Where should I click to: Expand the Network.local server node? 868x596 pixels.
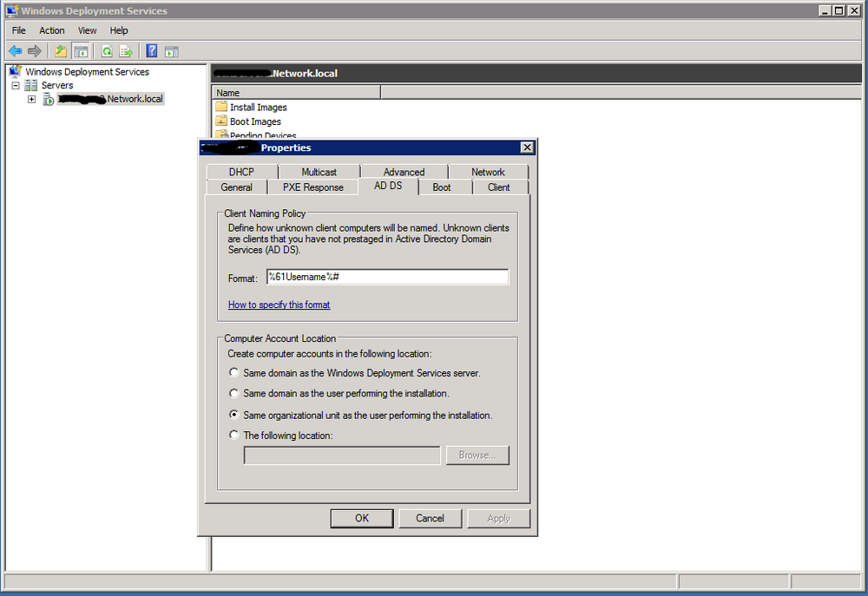click(x=31, y=99)
